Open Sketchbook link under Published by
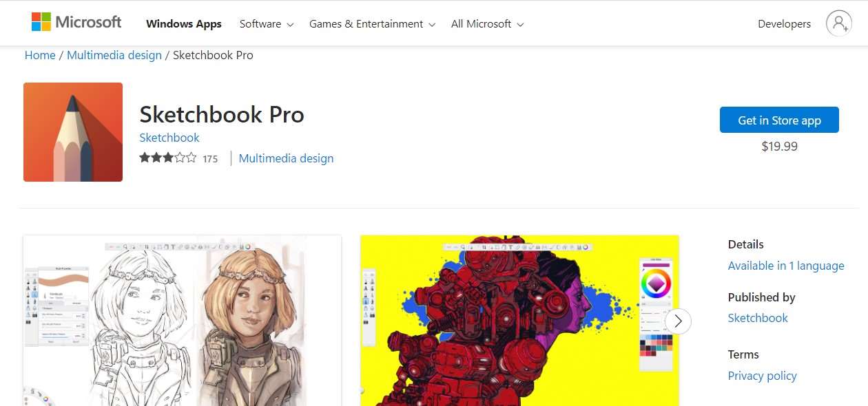Image resolution: width=868 pixels, height=406 pixels. click(x=758, y=318)
